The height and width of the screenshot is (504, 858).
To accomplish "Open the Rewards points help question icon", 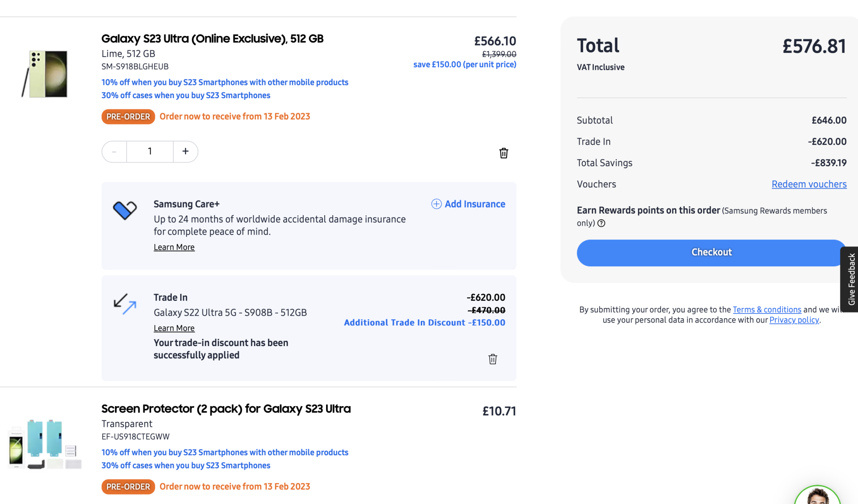I will 601,223.
